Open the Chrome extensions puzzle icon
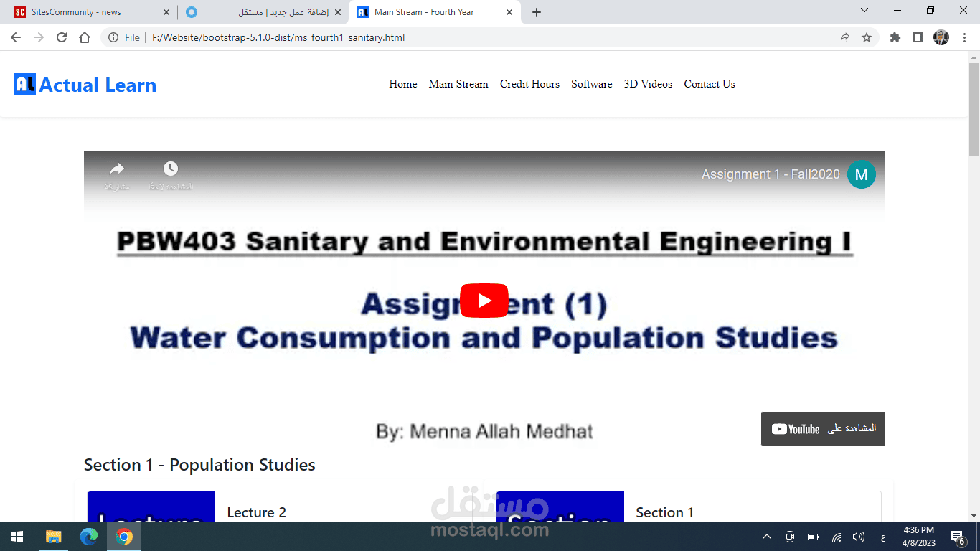The width and height of the screenshot is (980, 551). (x=895, y=37)
